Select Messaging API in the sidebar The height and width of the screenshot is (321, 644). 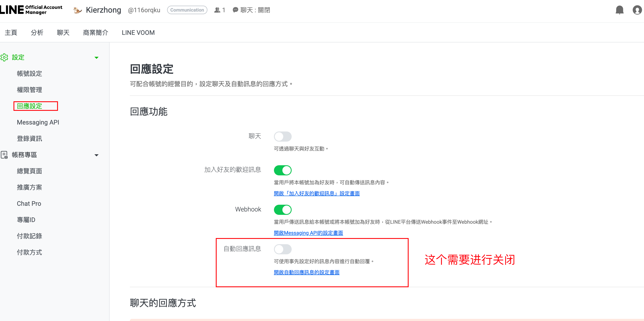38,122
